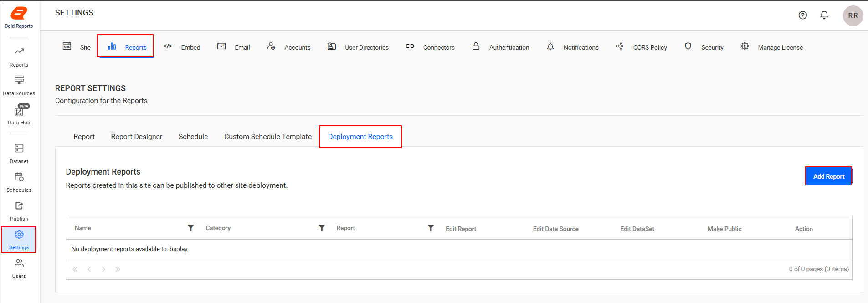Open the Schedules section in sidebar
Viewport: 868px width, 303px height.
[19, 182]
